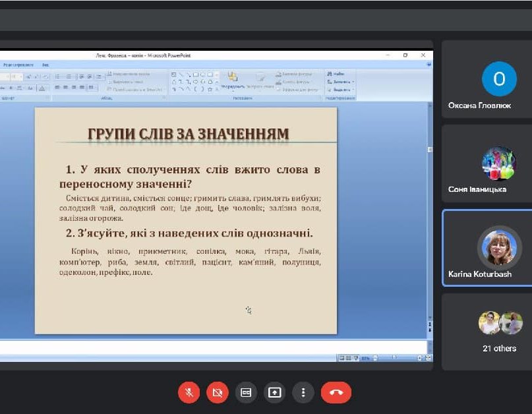
Task: Click the zoom slider in status bar
Action: click(x=396, y=358)
